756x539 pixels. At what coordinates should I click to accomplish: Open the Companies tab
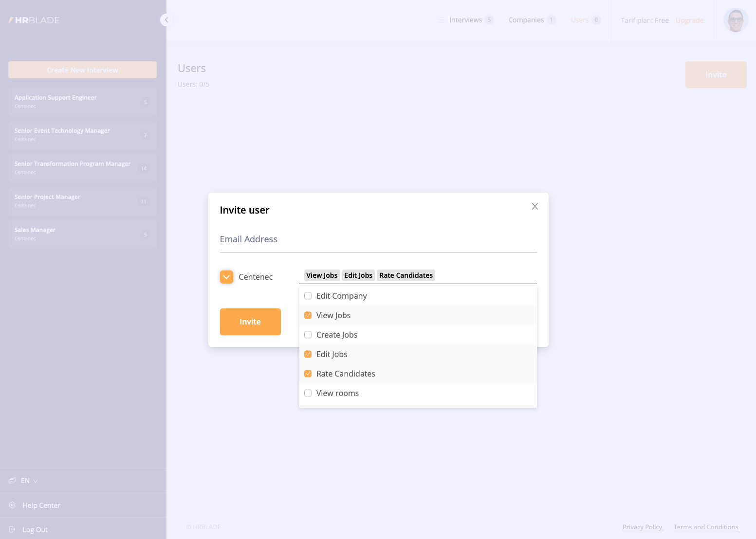click(x=526, y=20)
